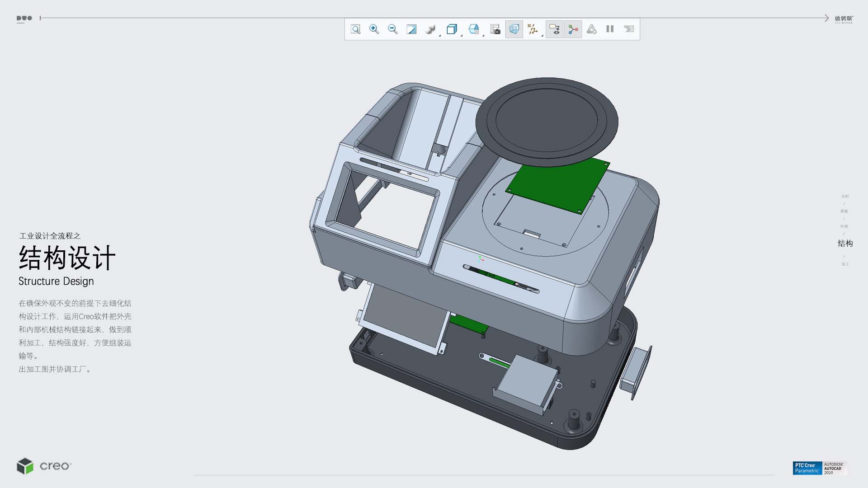Select the Saved Orientations cube icon

(x=451, y=29)
